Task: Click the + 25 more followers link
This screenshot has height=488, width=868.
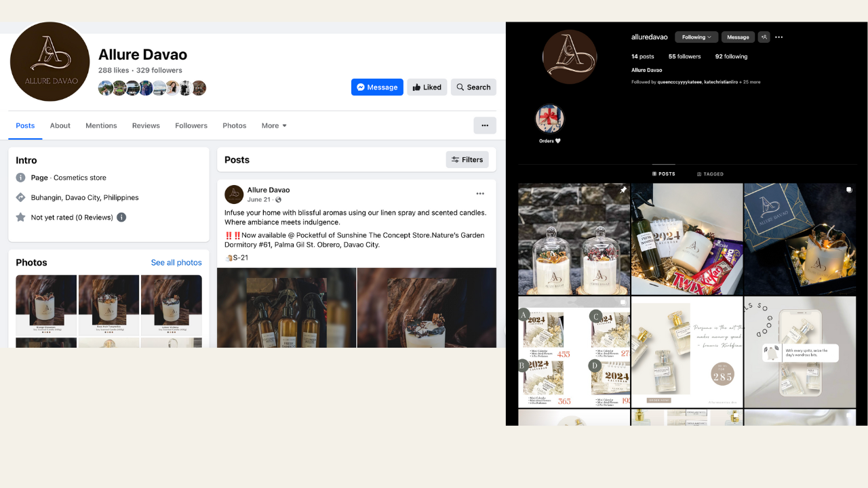Action: tap(751, 82)
